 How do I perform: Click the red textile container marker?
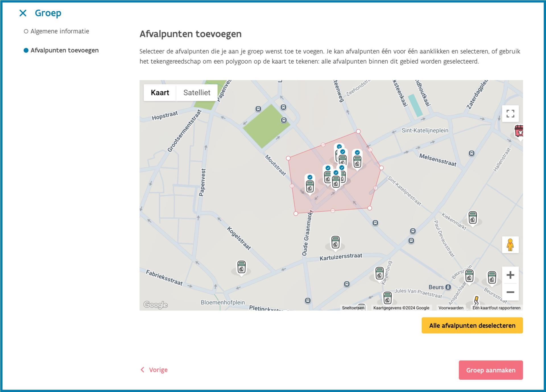519,132
